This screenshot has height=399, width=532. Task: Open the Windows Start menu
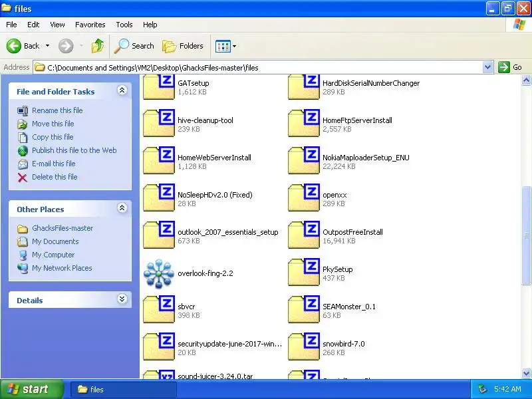[32, 389]
